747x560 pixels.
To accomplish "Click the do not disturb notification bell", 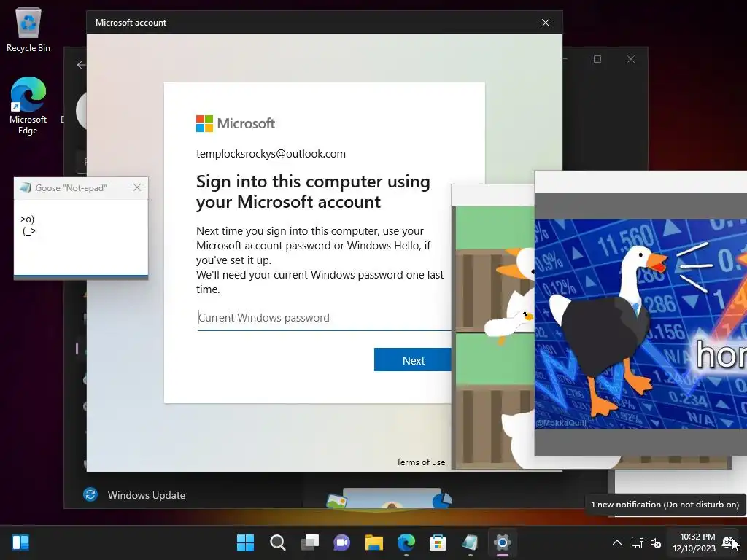I will 727,542.
